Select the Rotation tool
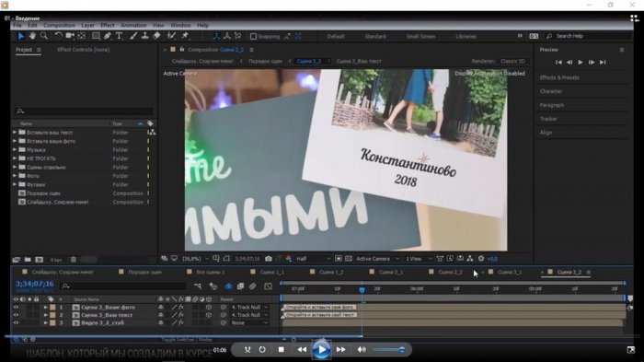Image resolution: width=644 pixels, height=362 pixels. click(58, 36)
